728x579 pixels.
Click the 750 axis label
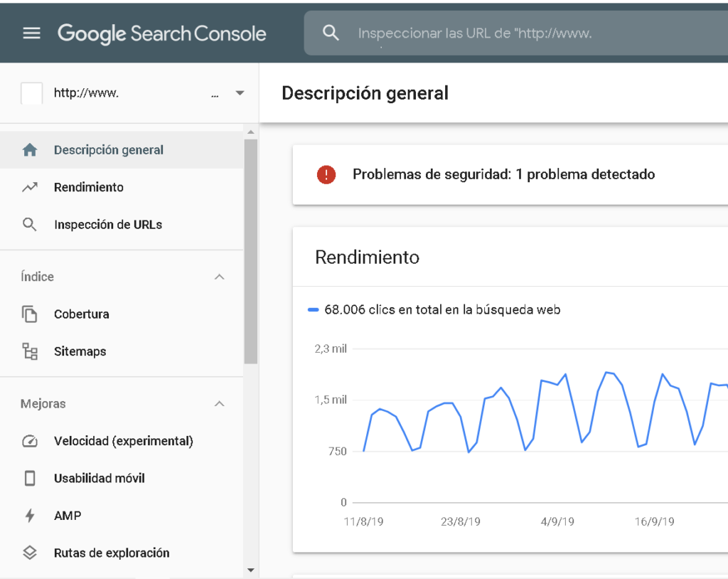coord(338,451)
